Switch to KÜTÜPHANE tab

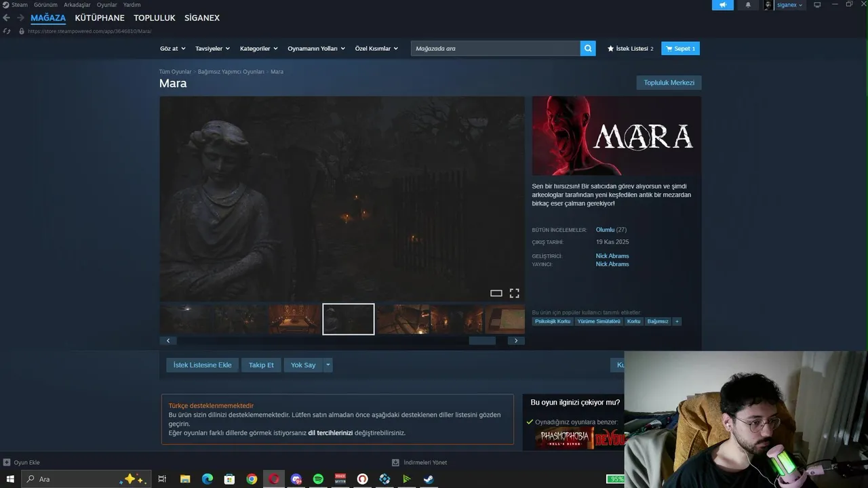point(100,18)
